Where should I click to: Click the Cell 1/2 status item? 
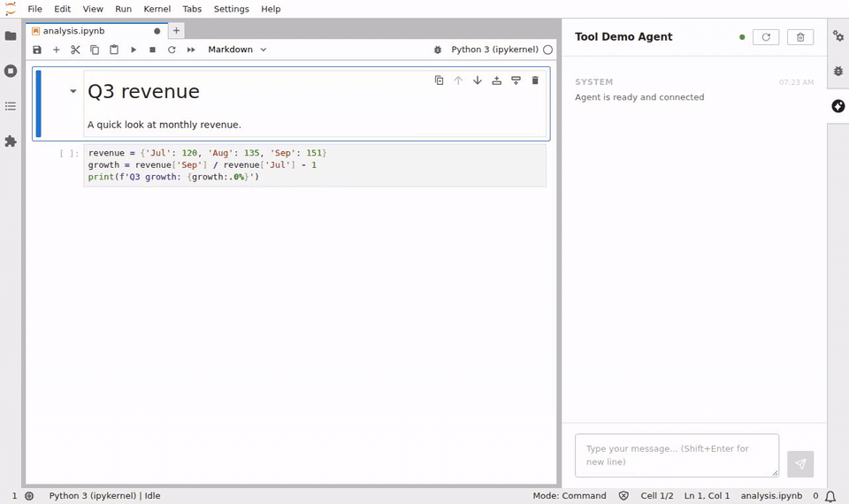click(x=657, y=496)
